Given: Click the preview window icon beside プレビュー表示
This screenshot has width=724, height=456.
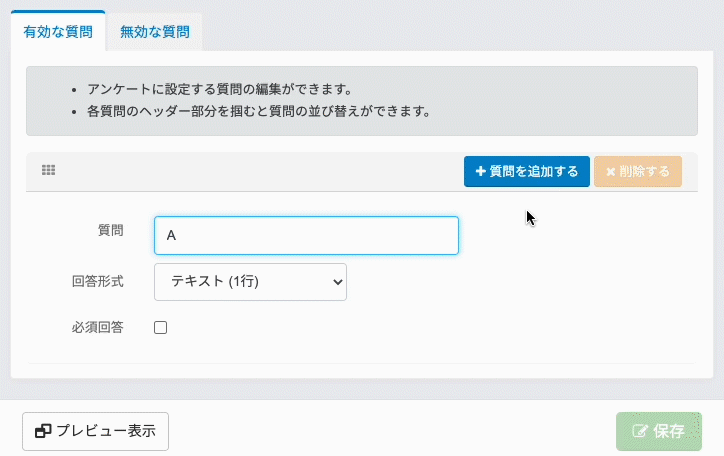Looking at the screenshot, I should pos(43,432).
